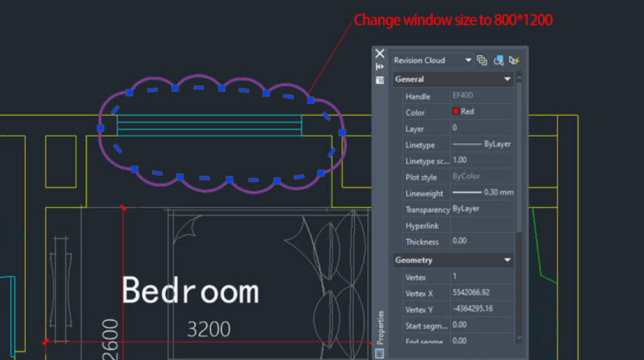This screenshot has width=644, height=360.
Task: Click the Properties icon at palette bottom
Action: tap(380, 353)
